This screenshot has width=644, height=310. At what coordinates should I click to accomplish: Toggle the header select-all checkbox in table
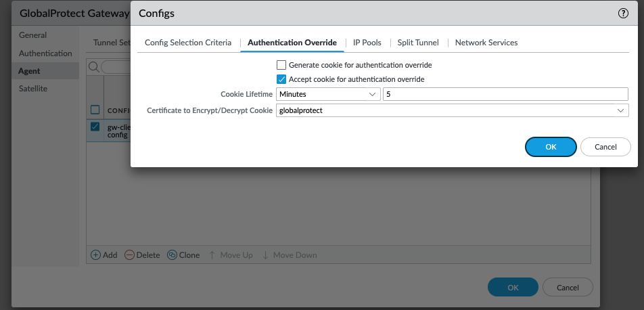pos(95,110)
